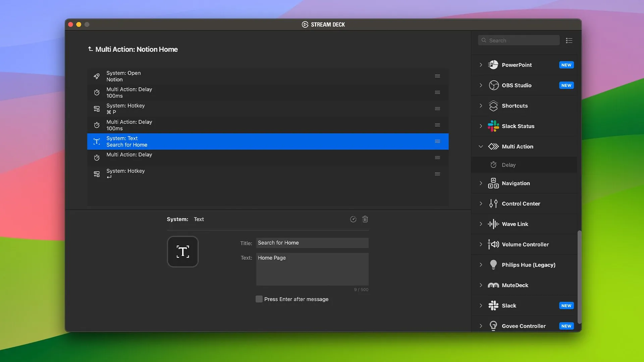
Task: Click the Text action key icon preview
Action: pos(183,252)
